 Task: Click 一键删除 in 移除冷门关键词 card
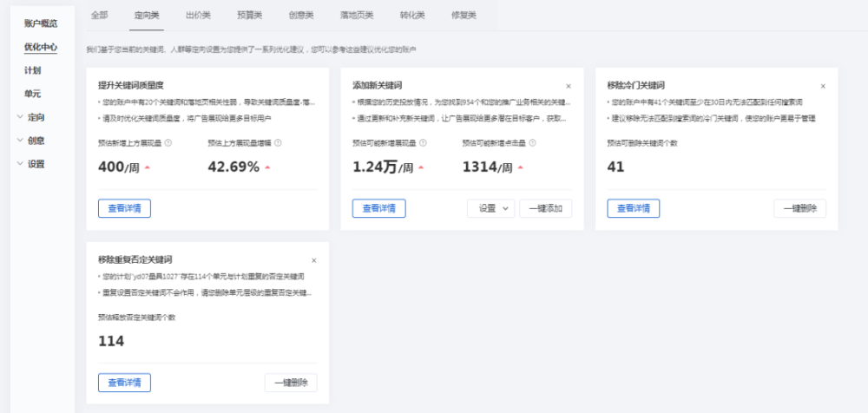pos(799,208)
